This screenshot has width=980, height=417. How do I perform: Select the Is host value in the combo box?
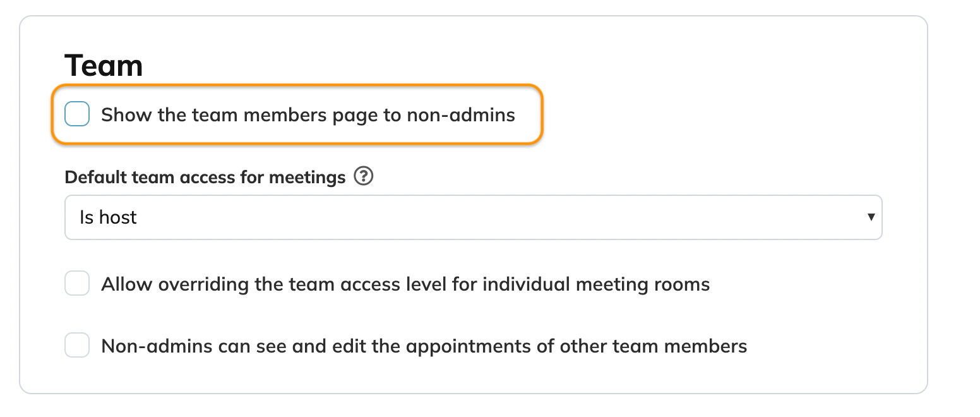[108, 217]
